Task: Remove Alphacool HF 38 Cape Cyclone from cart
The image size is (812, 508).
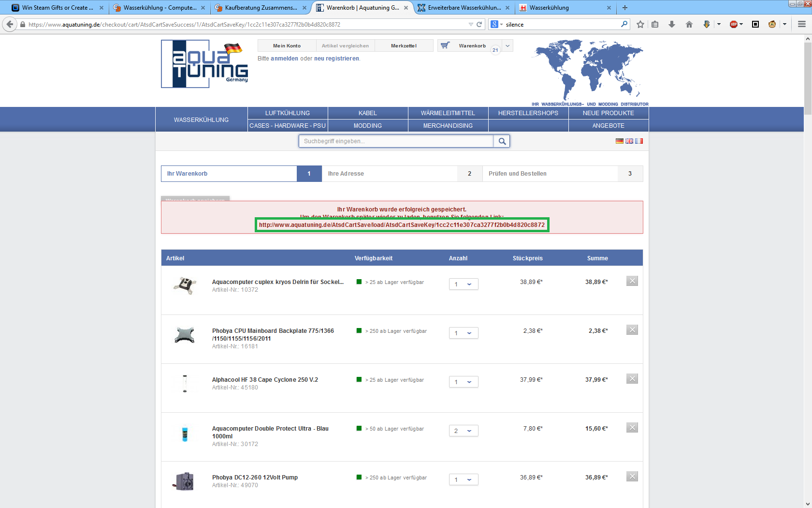Action: (x=632, y=379)
